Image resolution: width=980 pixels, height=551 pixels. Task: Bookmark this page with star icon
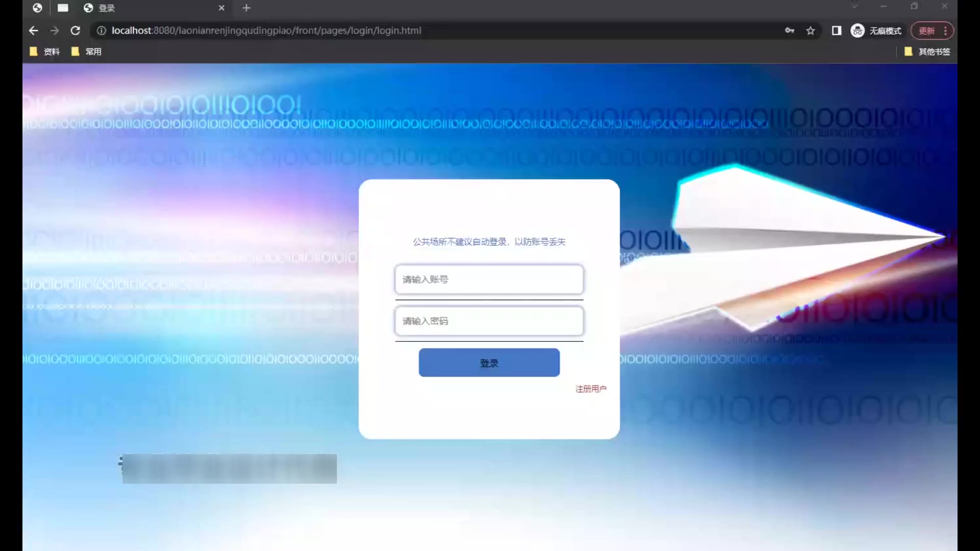coord(811,31)
